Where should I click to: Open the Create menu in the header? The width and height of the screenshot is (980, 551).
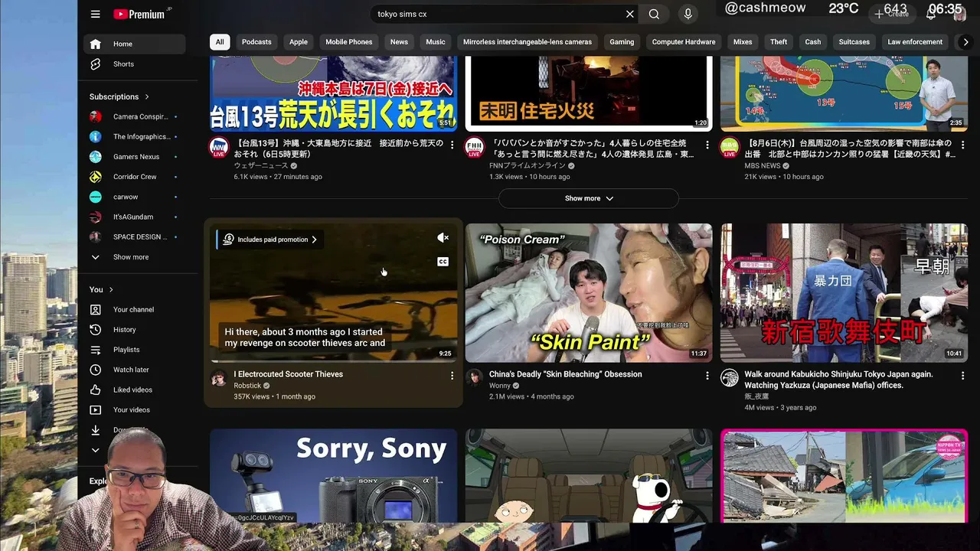[x=893, y=14]
